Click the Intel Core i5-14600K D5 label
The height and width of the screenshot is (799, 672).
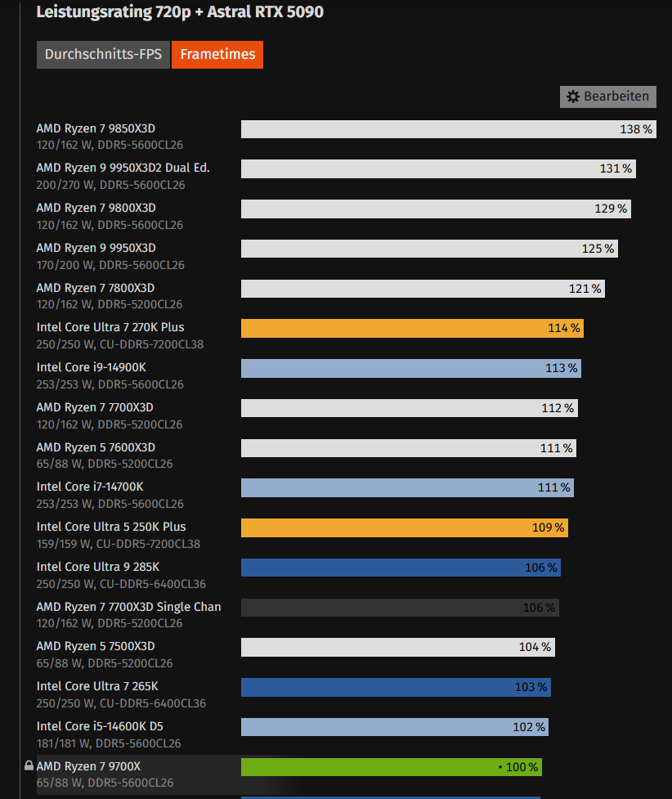pos(100,726)
